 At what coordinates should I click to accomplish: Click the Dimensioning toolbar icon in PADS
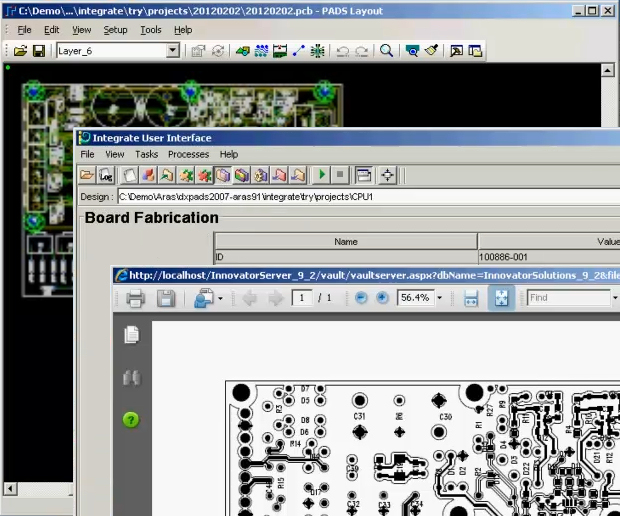pyautogui.click(x=280, y=51)
